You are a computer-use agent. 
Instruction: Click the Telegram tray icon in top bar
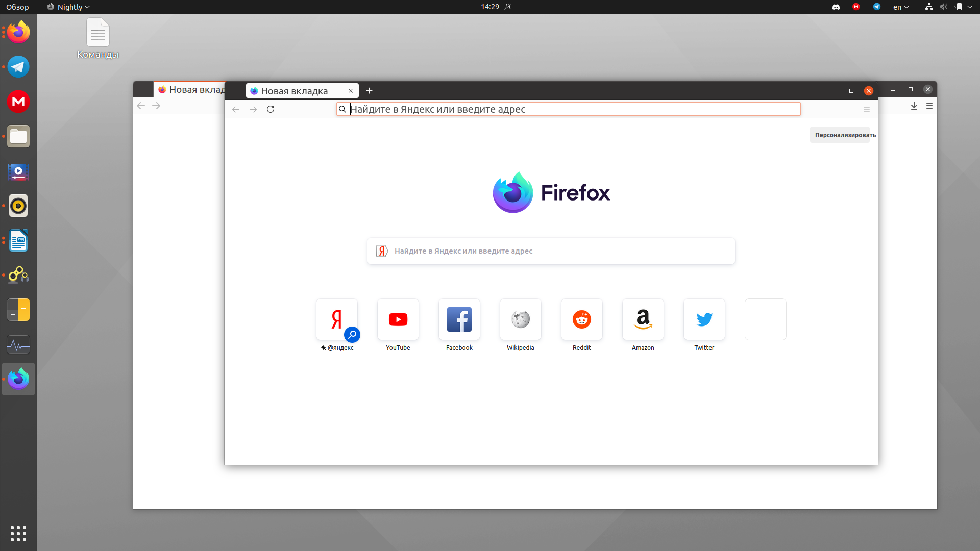tap(877, 7)
